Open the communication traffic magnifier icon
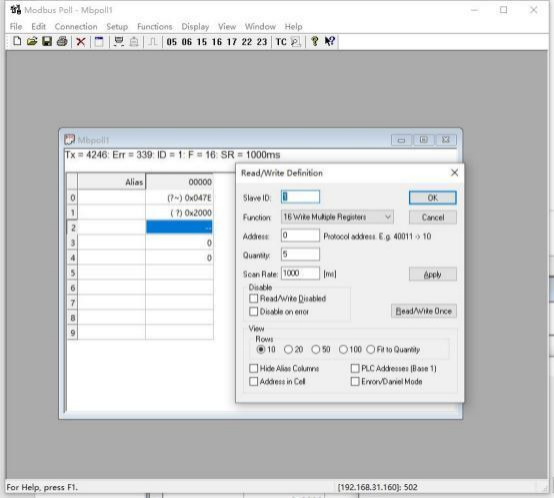554x498 pixels. point(295,42)
